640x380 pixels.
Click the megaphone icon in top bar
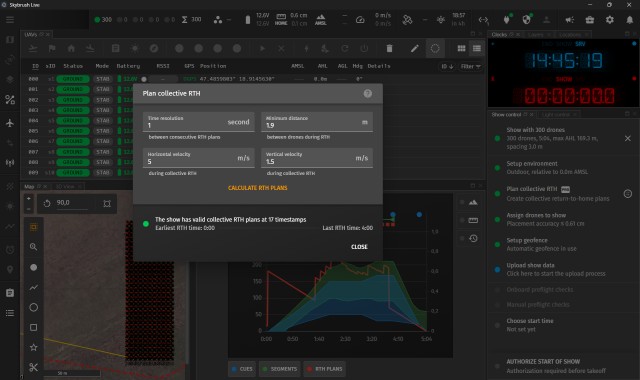click(x=569, y=20)
